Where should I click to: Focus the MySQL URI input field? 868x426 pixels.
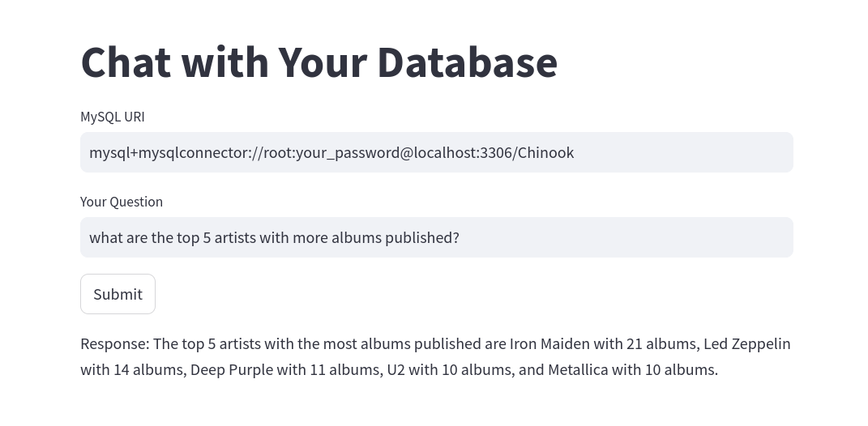[x=437, y=152]
